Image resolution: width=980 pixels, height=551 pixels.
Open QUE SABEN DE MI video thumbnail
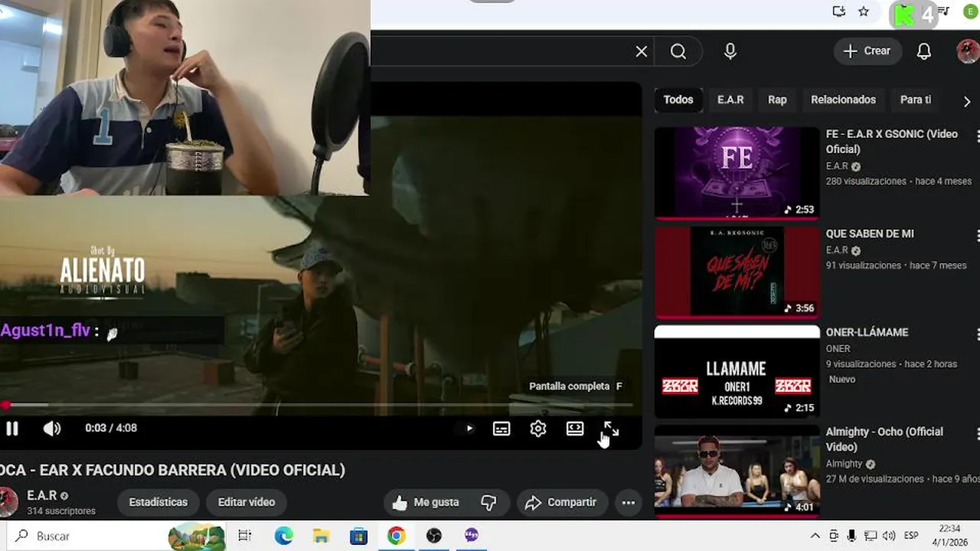[x=737, y=272]
